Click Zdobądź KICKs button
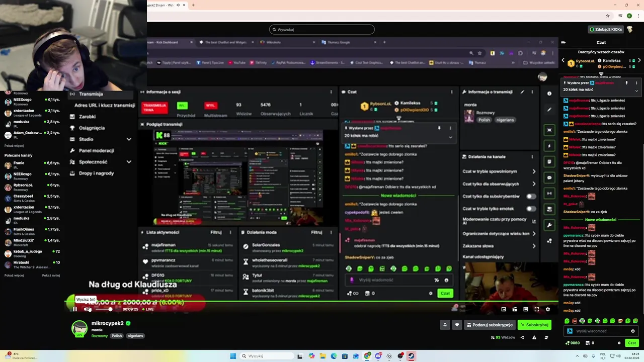Screen dimensions: 644x362 [x=606, y=30]
